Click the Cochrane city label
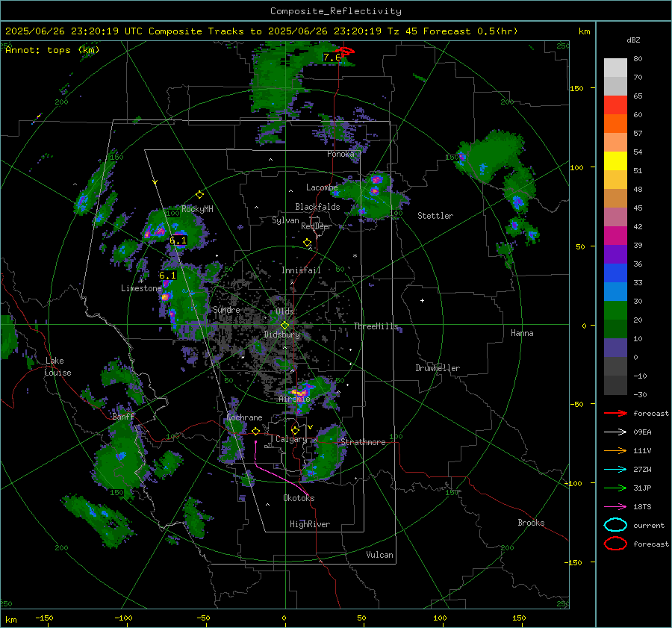672x628 pixels. pyautogui.click(x=244, y=417)
